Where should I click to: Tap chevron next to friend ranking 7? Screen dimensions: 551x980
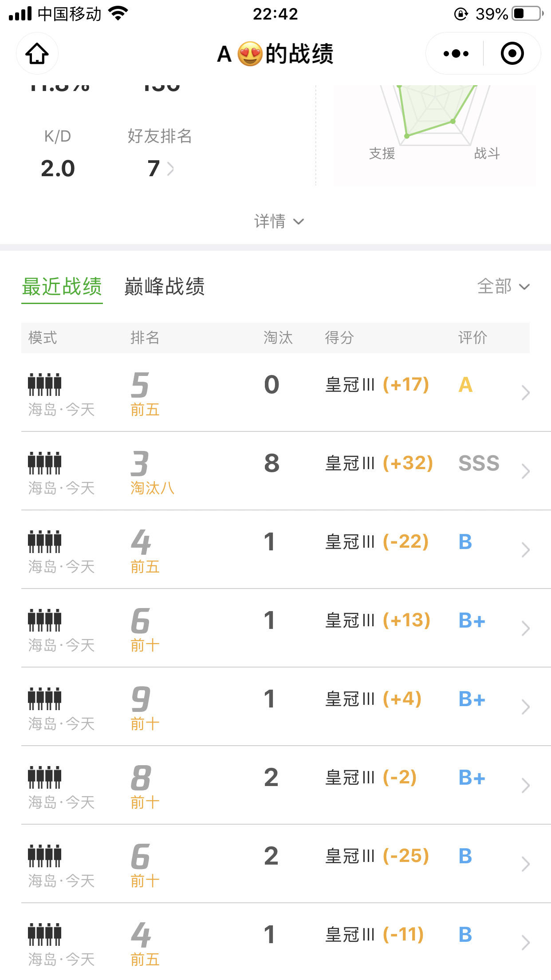(170, 169)
